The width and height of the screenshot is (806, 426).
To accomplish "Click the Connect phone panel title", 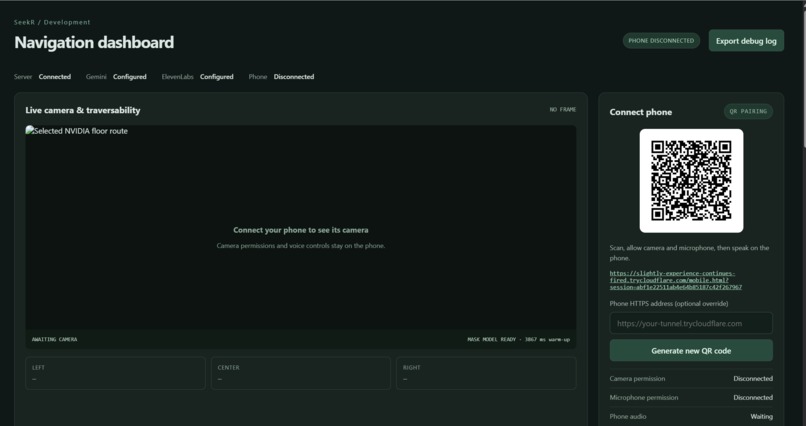I will 640,112.
